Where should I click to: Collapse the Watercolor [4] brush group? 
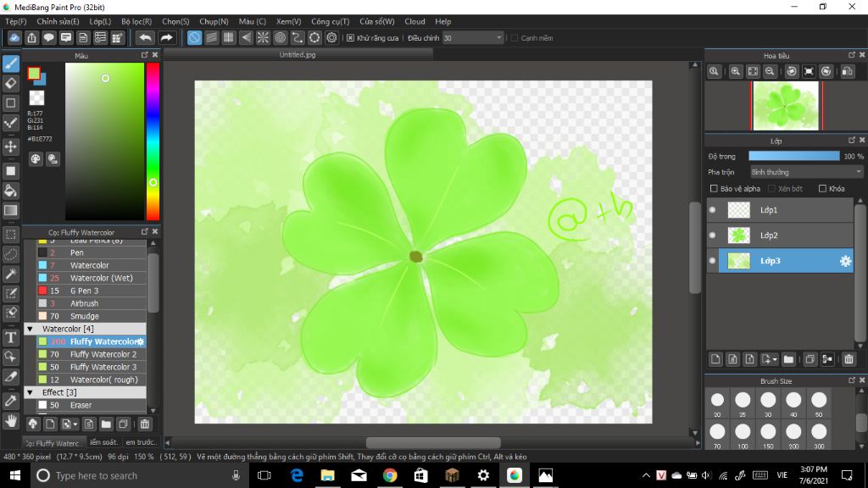point(30,329)
